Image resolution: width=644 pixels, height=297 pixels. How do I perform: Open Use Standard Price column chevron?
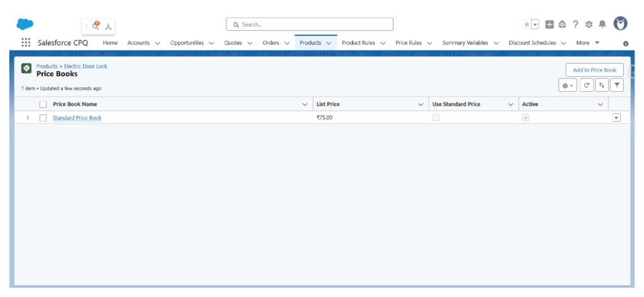click(511, 104)
